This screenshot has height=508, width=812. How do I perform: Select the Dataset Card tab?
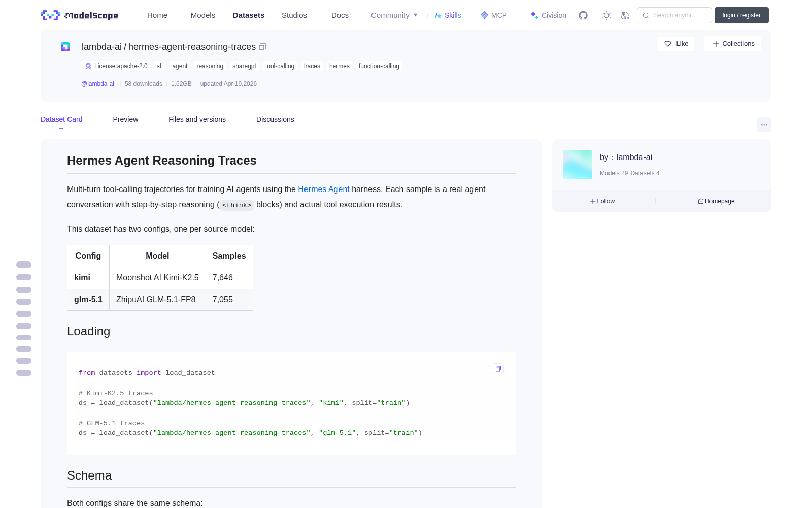(x=61, y=119)
